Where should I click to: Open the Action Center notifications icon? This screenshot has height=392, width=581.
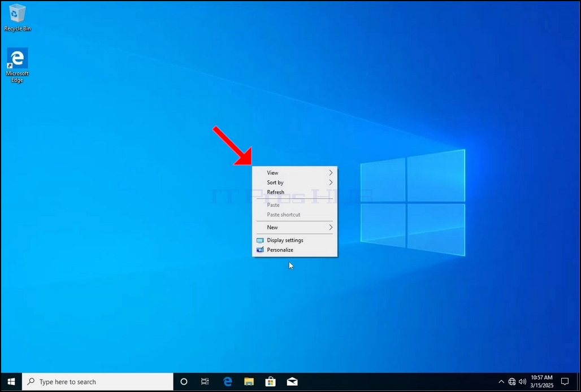click(565, 382)
